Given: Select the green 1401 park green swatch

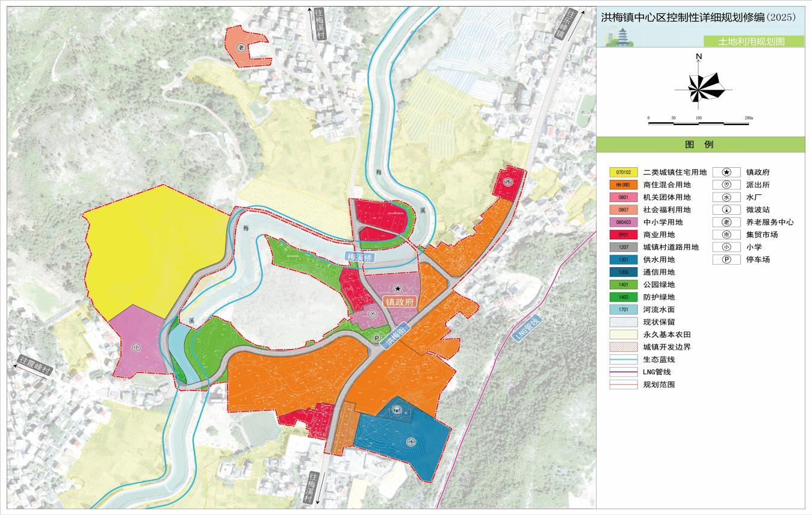Looking at the screenshot, I should tap(623, 285).
